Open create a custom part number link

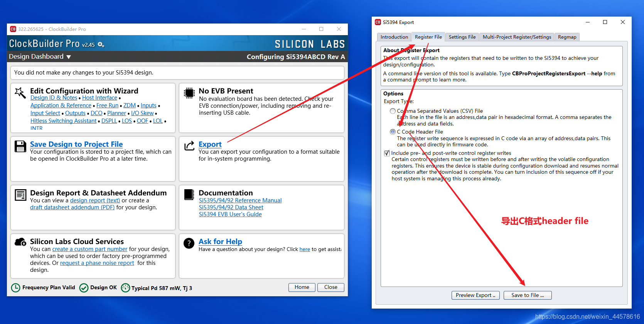point(90,249)
